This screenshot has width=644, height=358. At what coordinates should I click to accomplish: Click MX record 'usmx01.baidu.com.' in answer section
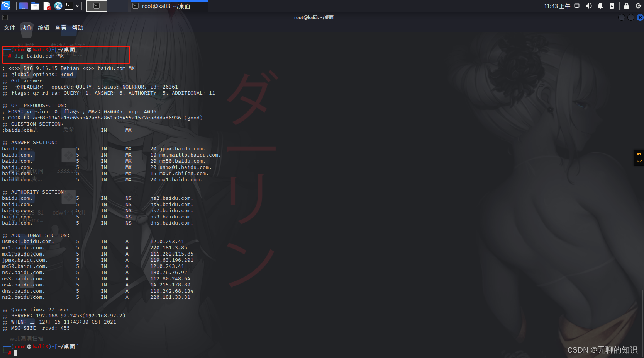pos(185,167)
